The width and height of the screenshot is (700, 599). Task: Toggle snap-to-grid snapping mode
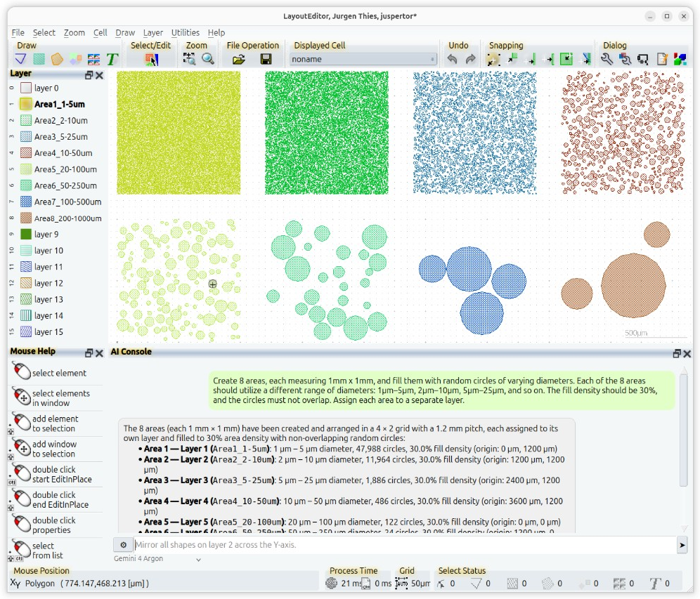click(493, 59)
